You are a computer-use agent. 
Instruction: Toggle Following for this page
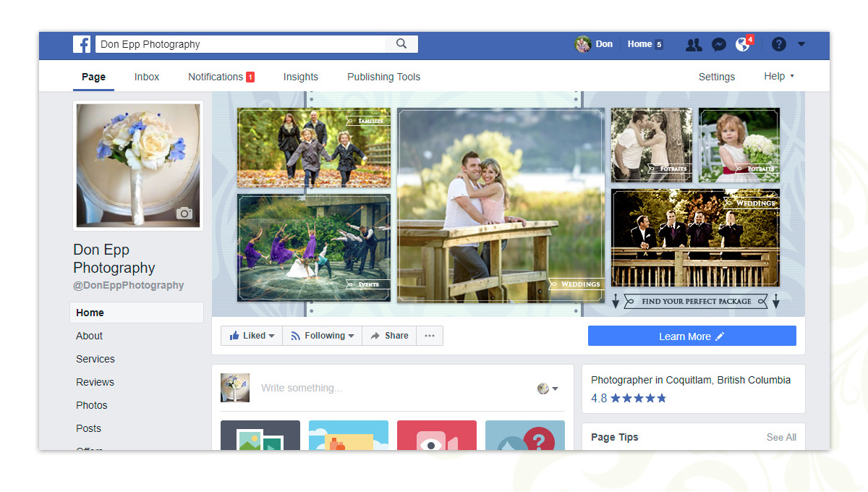click(x=322, y=335)
